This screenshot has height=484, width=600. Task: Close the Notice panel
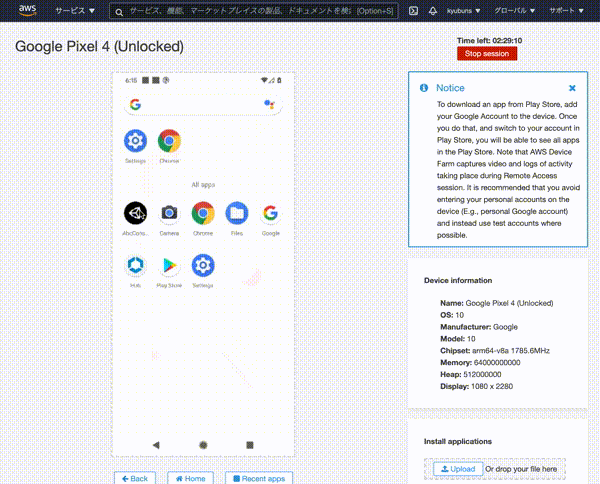pyautogui.click(x=572, y=88)
